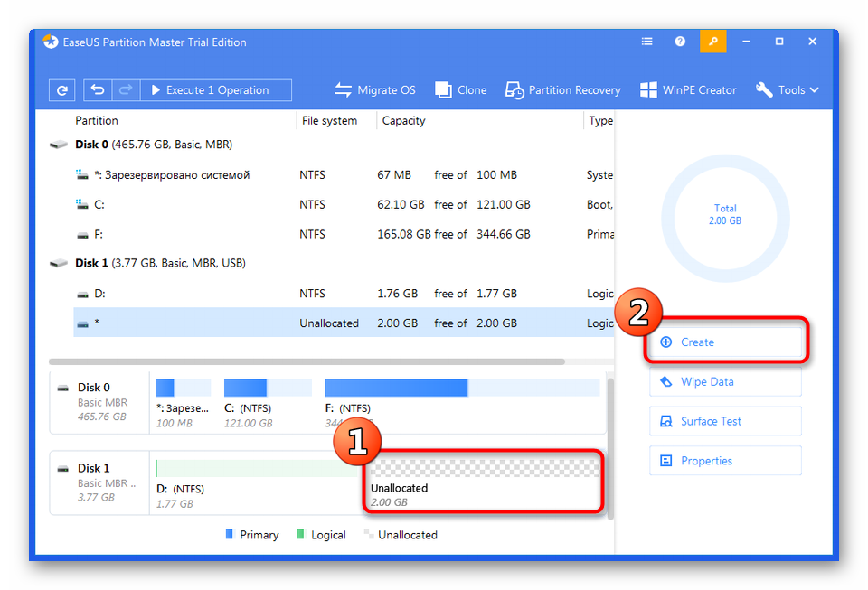
Task: Click the Disk 0 header row
Action: click(x=154, y=145)
